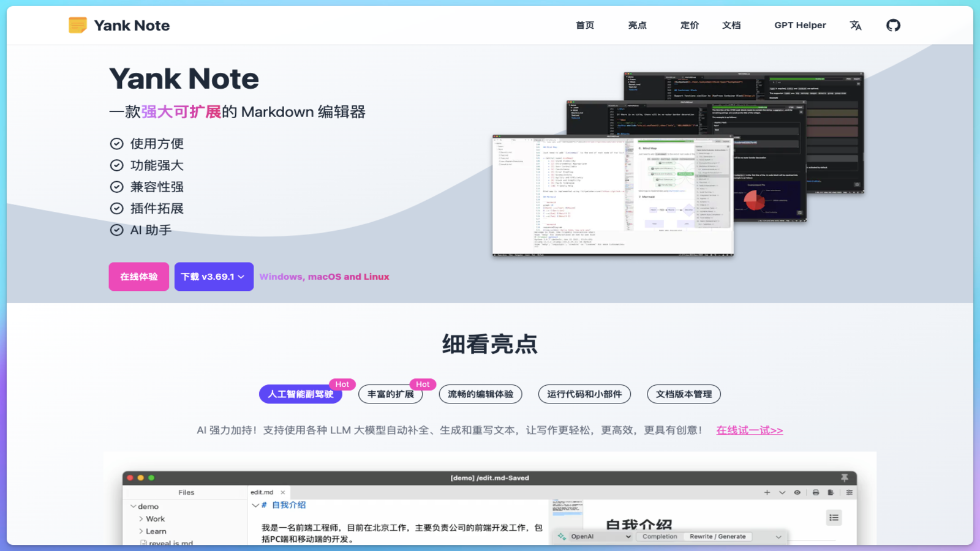Open 亮点 navigation item
This screenshot has height=551, width=980.
click(x=637, y=25)
